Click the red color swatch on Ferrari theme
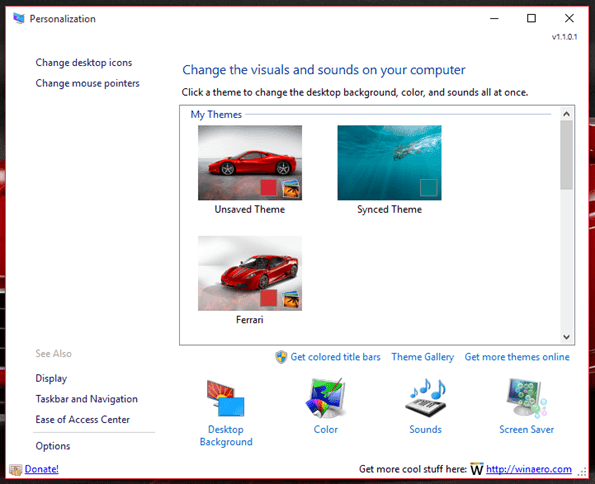Viewport: 595px width, 484px height. (269, 298)
